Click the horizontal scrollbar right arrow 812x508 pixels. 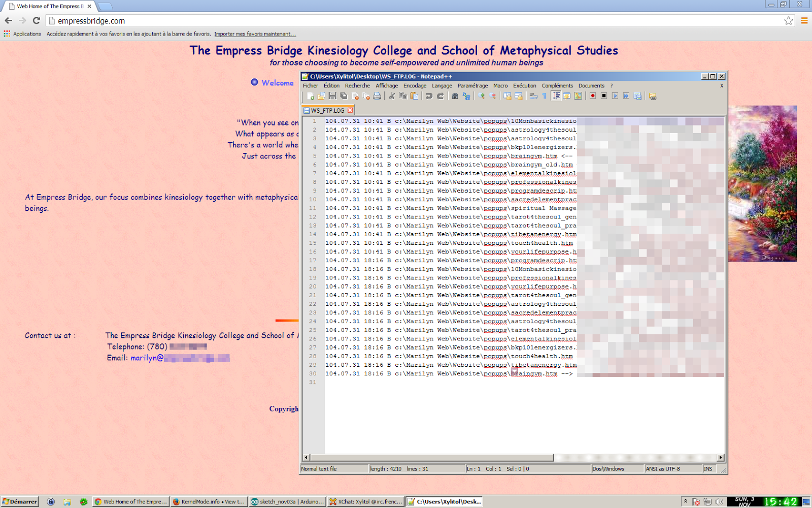click(x=720, y=457)
